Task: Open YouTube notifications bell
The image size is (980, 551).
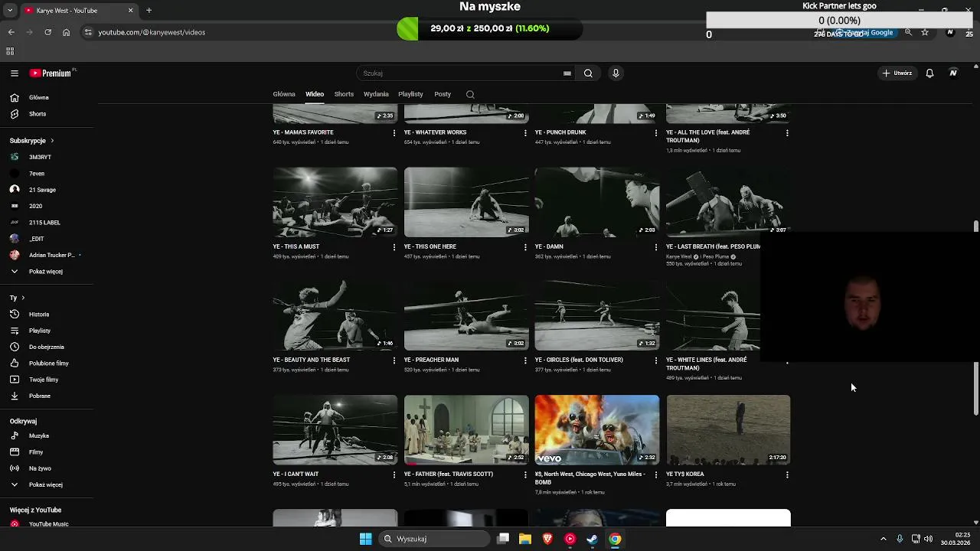Action: point(929,73)
